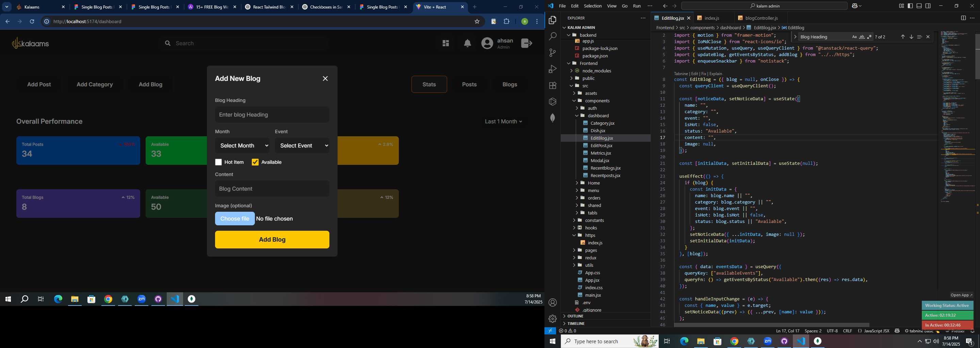The height and width of the screenshot is (348, 980).
Task: Expand the Toggle Replace chevron in find widget
Action: pyautogui.click(x=795, y=37)
